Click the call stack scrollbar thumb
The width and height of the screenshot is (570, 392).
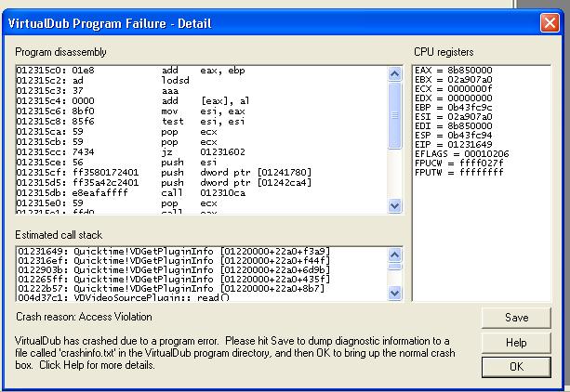pos(394,267)
